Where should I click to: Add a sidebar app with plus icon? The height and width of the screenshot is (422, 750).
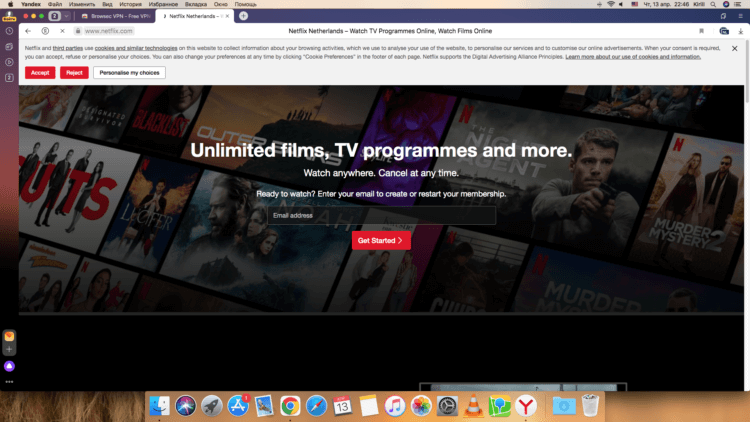pyautogui.click(x=9, y=349)
